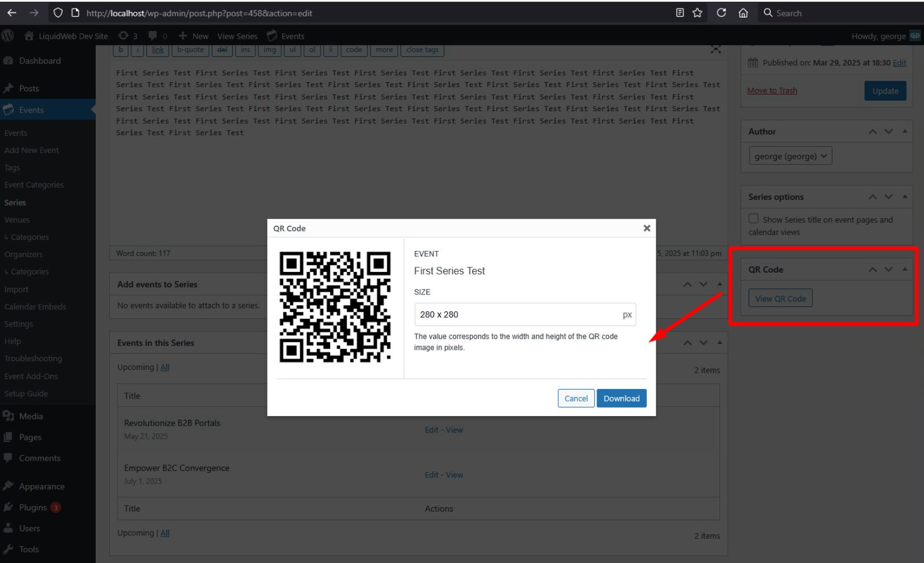The image size is (924, 563).
Task: Check the Show Series title on event pages checkbox
Action: (753, 218)
